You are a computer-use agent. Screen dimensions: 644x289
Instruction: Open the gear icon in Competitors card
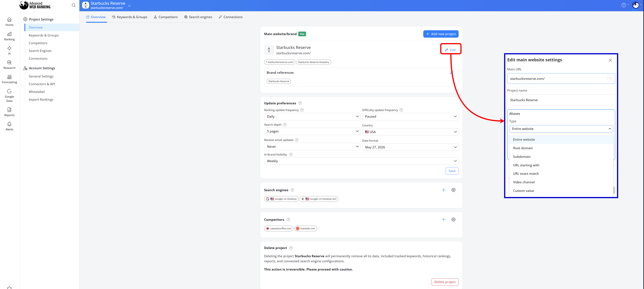pyautogui.click(x=454, y=220)
